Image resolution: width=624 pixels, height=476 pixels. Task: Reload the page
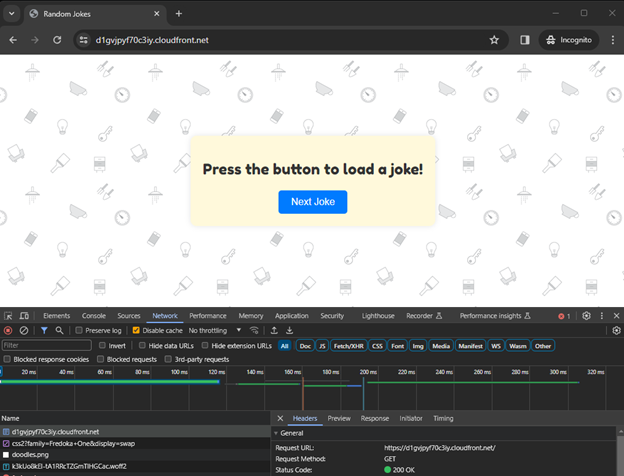(58, 40)
